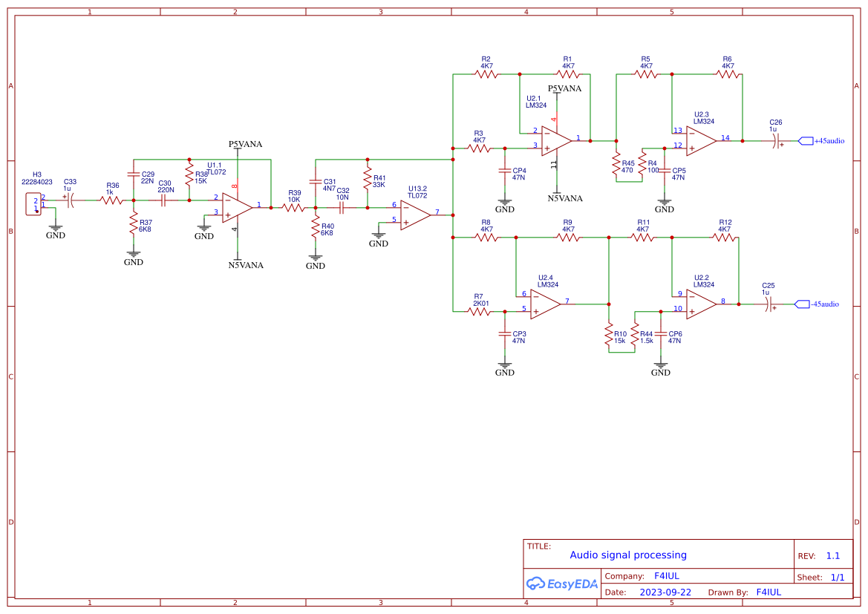Select the C26 1u output capacitor
The image size is (868, 614).
[776, 140]
